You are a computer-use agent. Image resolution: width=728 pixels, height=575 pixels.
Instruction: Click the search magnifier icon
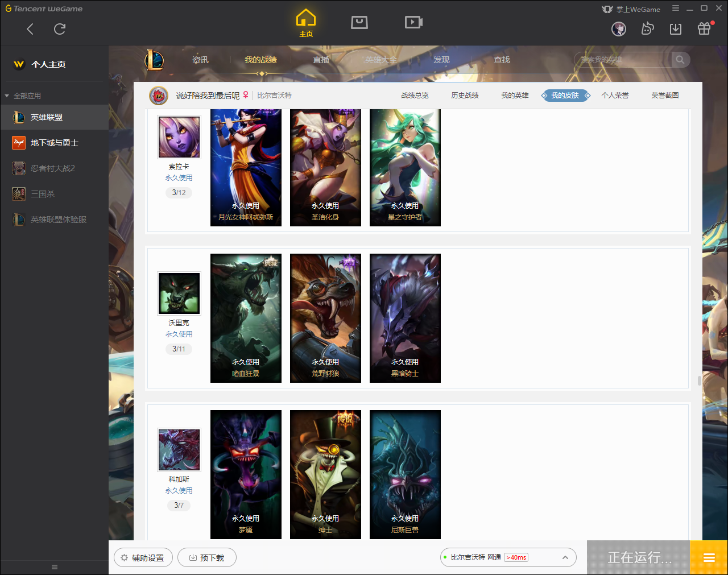point(680,60)
